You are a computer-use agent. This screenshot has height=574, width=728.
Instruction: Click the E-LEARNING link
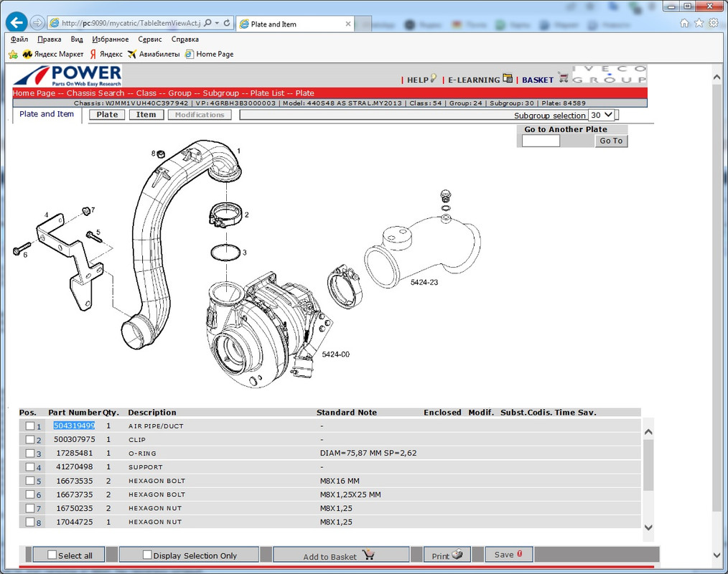[x=474, y=80]
